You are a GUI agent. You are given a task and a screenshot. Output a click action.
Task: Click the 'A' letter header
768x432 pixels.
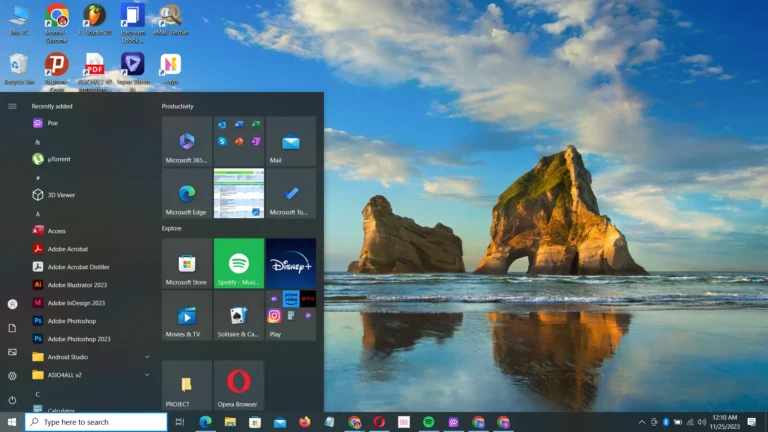[x=38, y=214]
